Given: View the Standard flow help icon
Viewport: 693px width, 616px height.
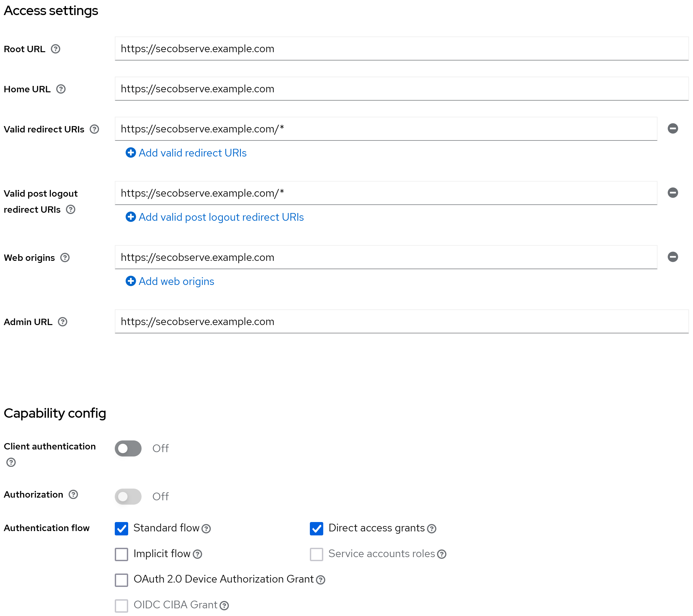Looking at the screenshot, I should tap(206, 529).
